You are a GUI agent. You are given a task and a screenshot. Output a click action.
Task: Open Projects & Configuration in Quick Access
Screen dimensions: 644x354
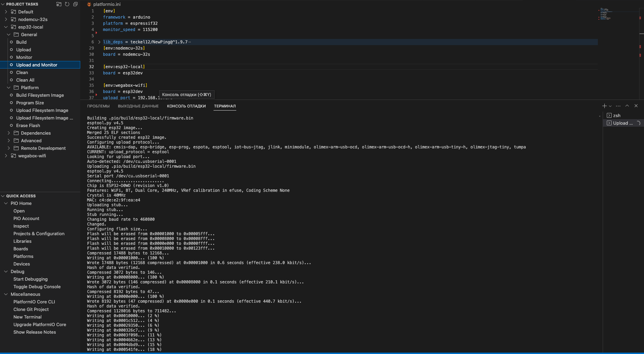pos(39,233)
